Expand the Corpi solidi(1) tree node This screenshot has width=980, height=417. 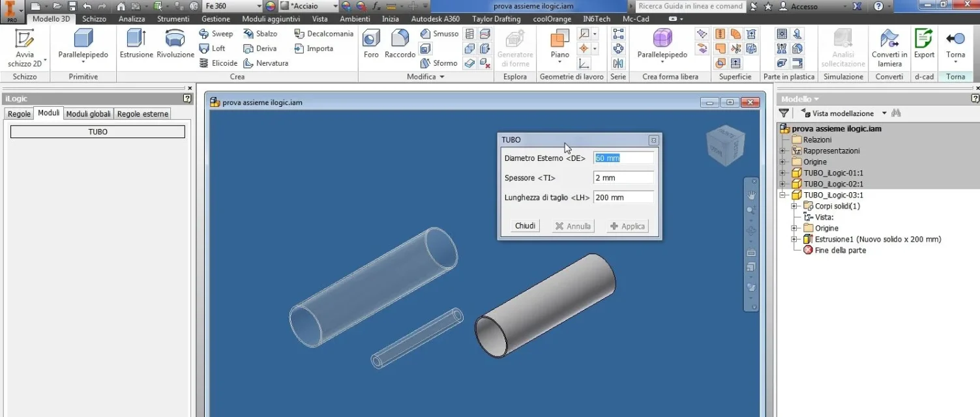794,206
